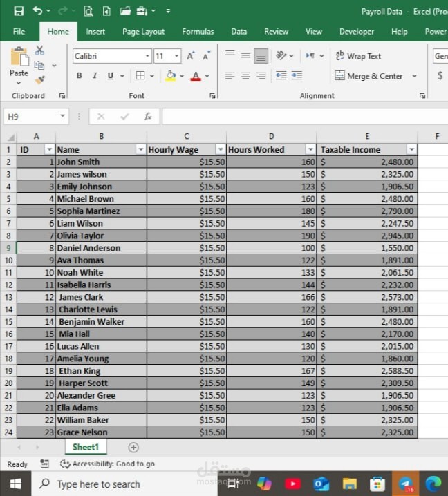Click Merge & Center
448x496 pixels.
point(368,76)
